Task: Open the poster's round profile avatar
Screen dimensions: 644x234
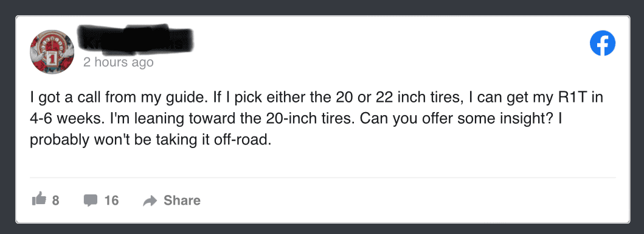Action: click(52, 52)
